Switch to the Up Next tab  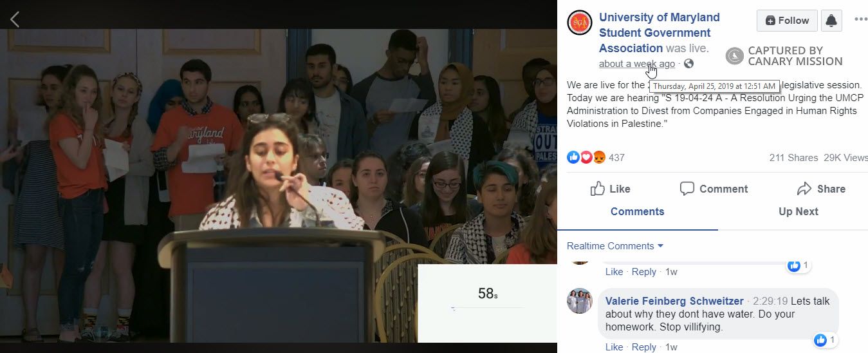[798, 211]
